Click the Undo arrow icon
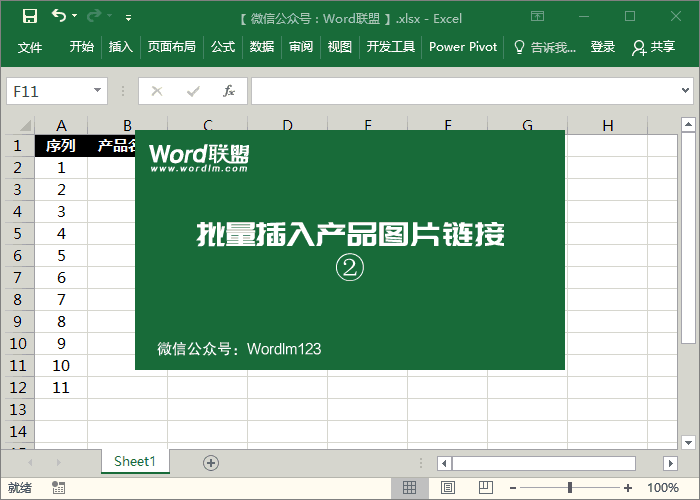The width and height of the screenshot is (700, 500). pos(59,17)
